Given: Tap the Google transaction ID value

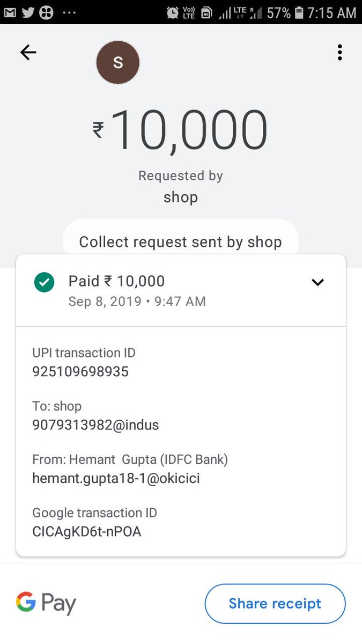Looking at the screenshot, I should click(x=87, y=531).
